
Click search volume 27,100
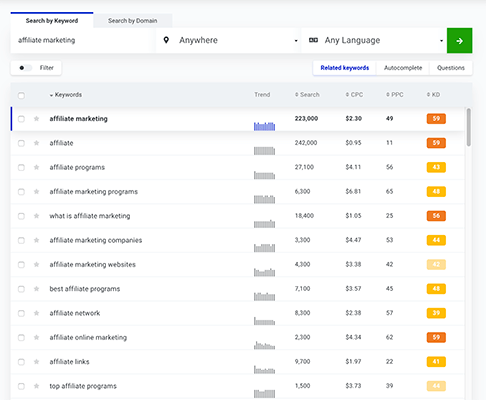(304, 167)
